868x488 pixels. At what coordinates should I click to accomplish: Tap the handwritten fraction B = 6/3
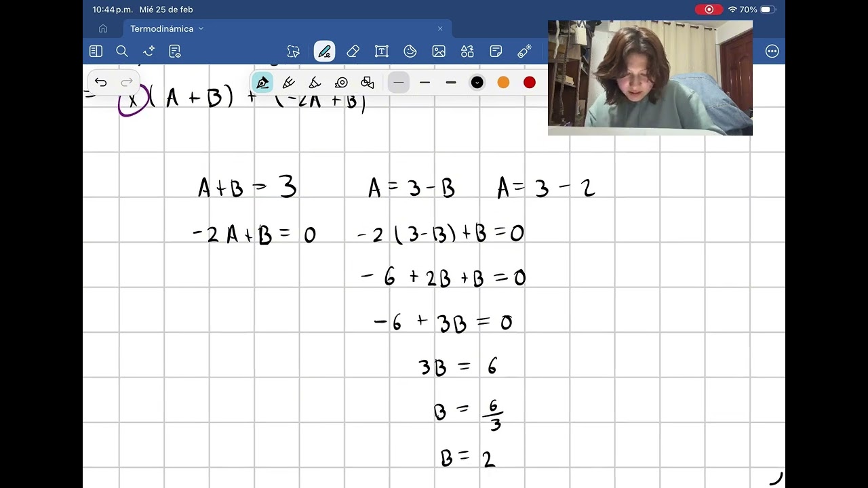click(469, 414)
